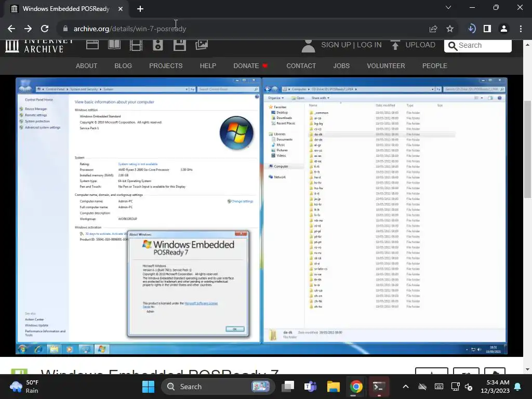Click the LOG IN link
Screen dimensions: 532x399
(x=369, y=45)
